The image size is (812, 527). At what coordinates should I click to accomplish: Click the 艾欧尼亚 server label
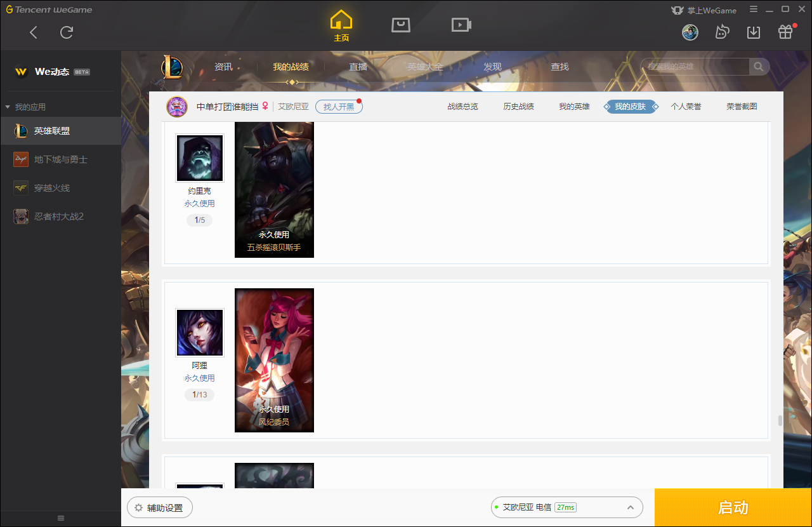coord(293,107)
